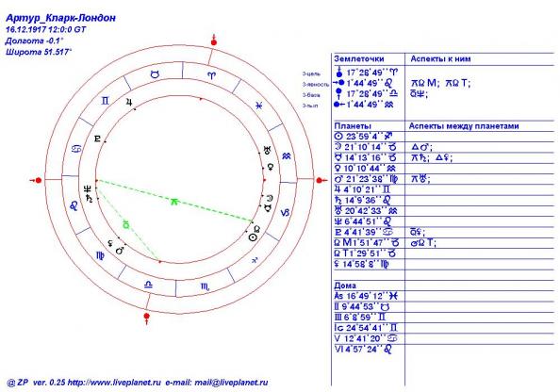
Task: Click the Libra sign on the zodiac ring
Action: point(148,285)
